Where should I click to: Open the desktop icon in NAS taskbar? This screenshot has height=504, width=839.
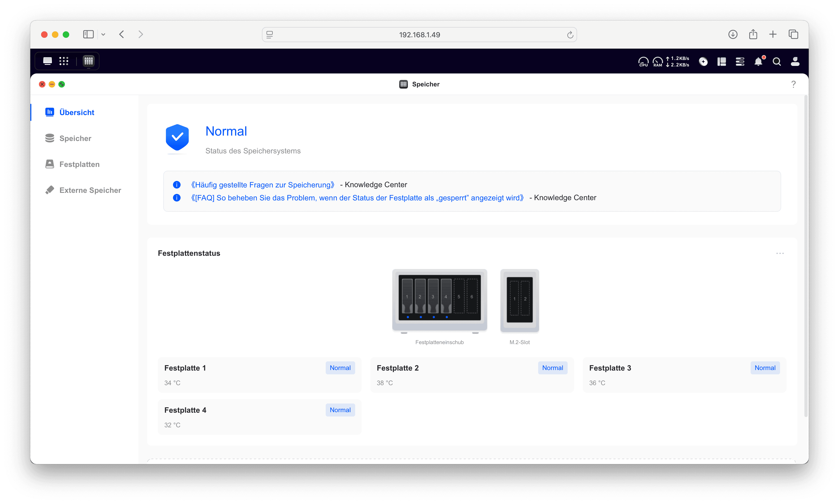click(x=48, y=61)
